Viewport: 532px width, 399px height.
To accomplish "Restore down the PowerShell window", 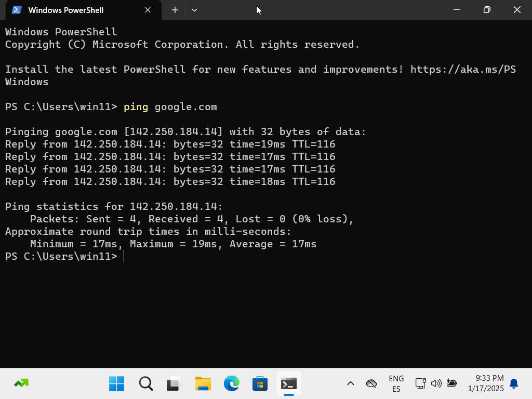I will pos(487,10).
